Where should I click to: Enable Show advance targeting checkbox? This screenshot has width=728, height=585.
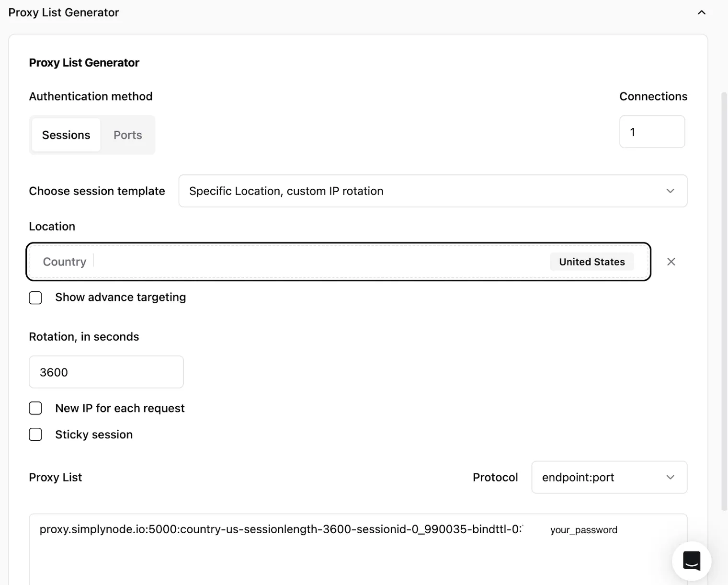pyautogui.click(x=35, y=298)
